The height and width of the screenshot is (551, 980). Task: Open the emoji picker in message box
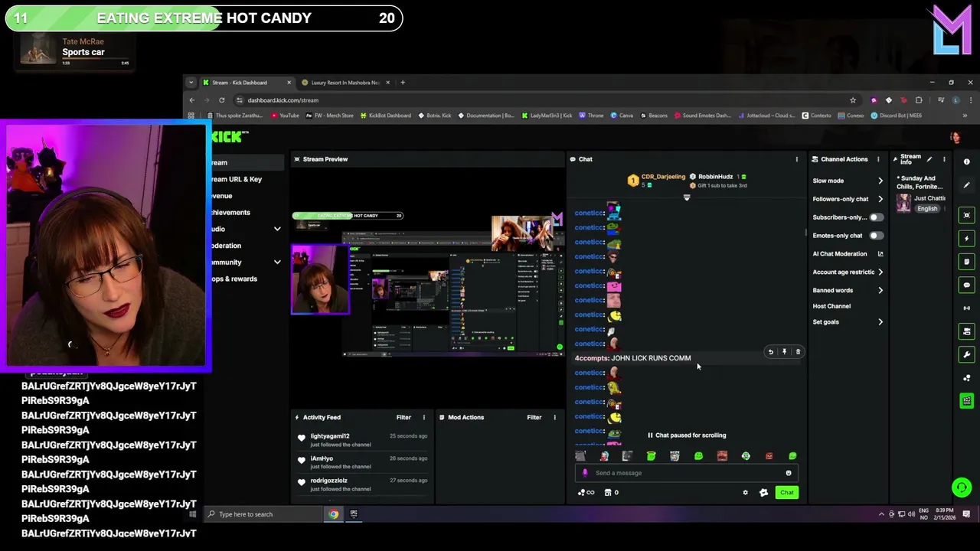pyautogui.click(x=788, y=473)
